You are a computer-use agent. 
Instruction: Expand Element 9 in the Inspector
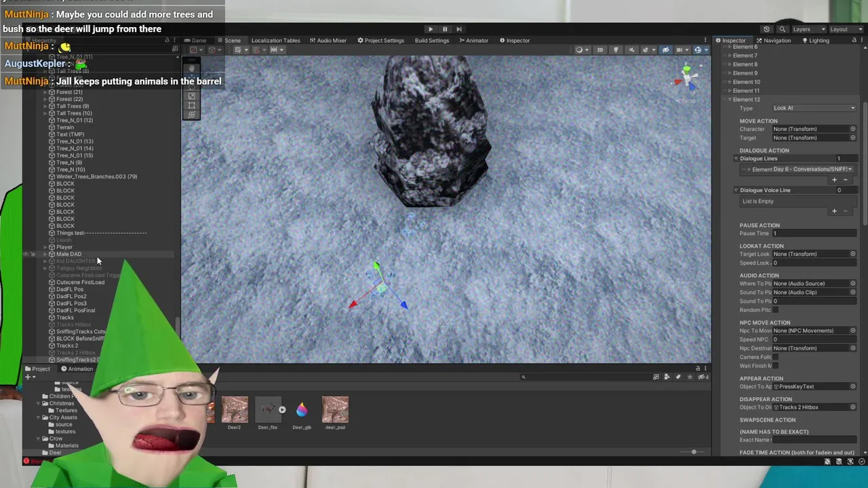[x=730, y=73]
